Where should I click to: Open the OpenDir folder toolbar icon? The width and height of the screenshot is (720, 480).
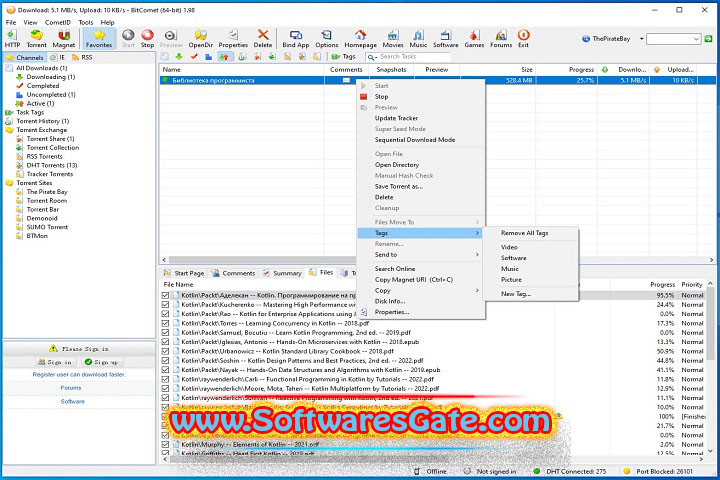201,39
